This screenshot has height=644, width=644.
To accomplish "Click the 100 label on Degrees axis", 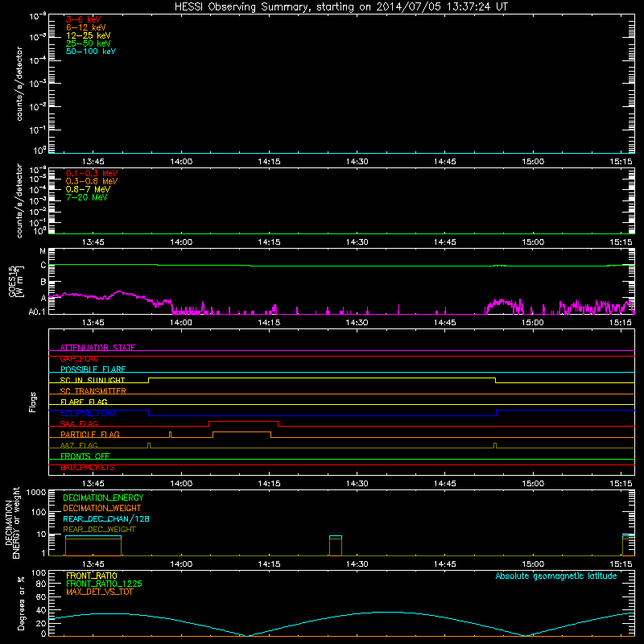I will pos(39,573).
